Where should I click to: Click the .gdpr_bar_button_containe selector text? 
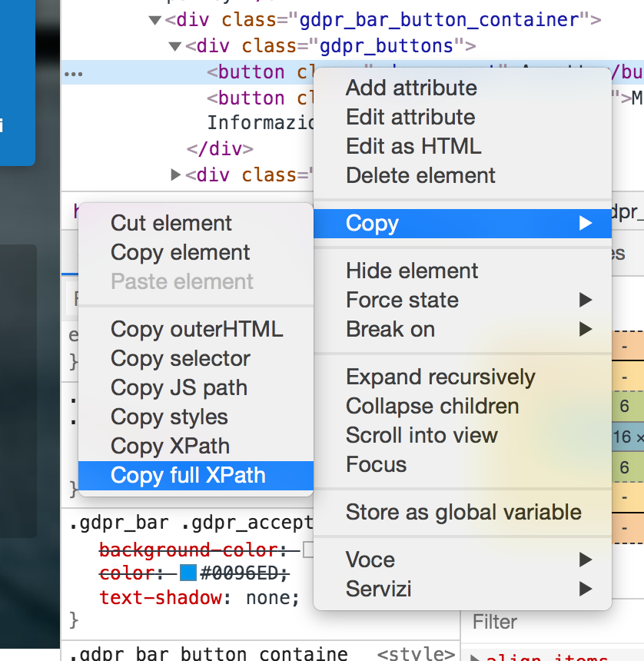pos(209,653)
